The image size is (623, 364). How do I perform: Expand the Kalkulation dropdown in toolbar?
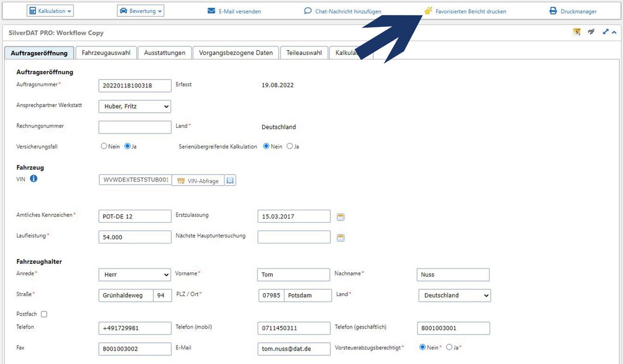click(x=50, y=11)
